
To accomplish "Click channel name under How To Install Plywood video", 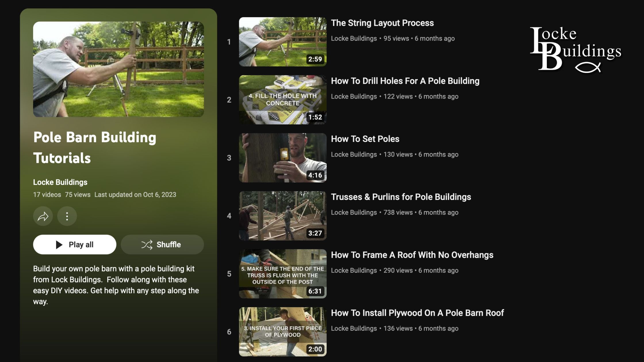I will [x=354, y=329].
